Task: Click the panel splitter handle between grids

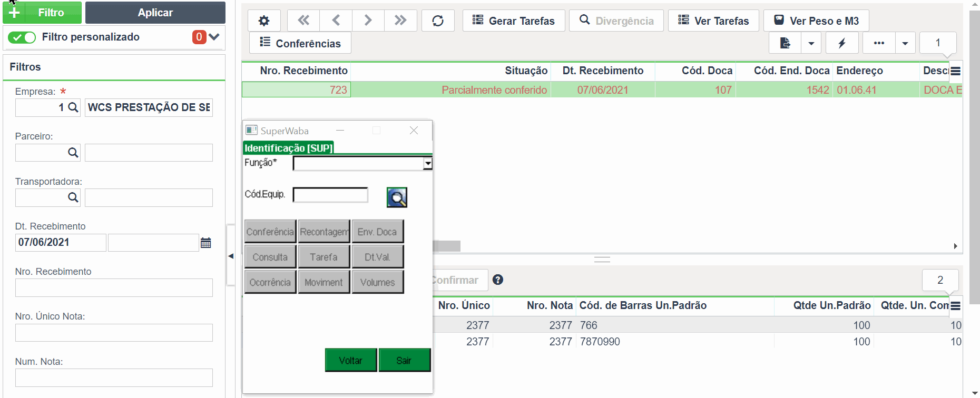Action: click(602, 260)
